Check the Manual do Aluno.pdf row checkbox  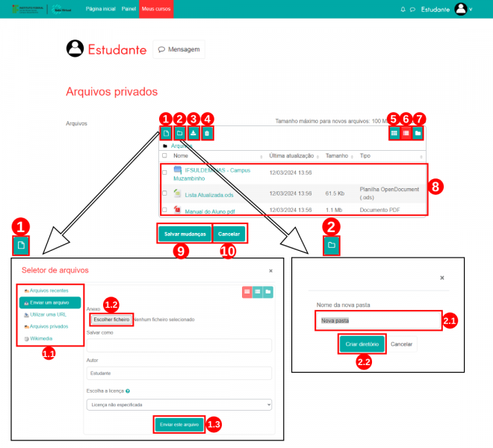pos(164,210)
